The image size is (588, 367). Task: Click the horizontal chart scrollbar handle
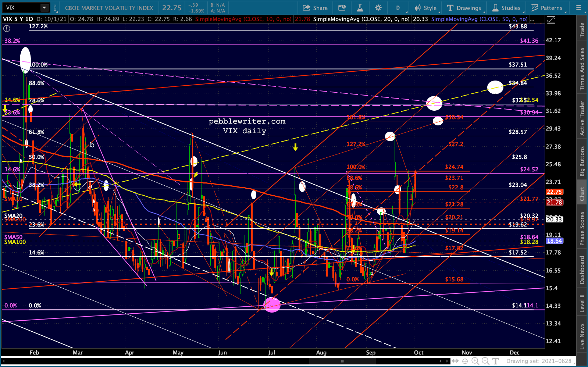342,361
